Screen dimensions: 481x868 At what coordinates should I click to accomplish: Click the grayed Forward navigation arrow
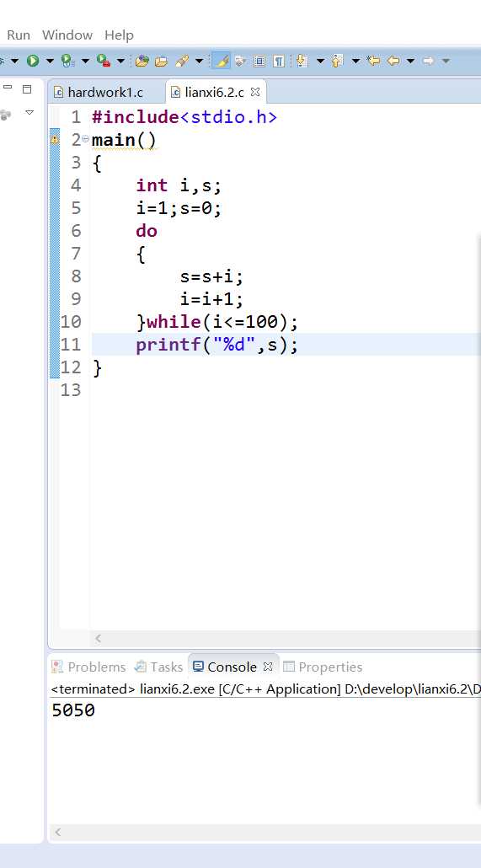click(428, 61)
